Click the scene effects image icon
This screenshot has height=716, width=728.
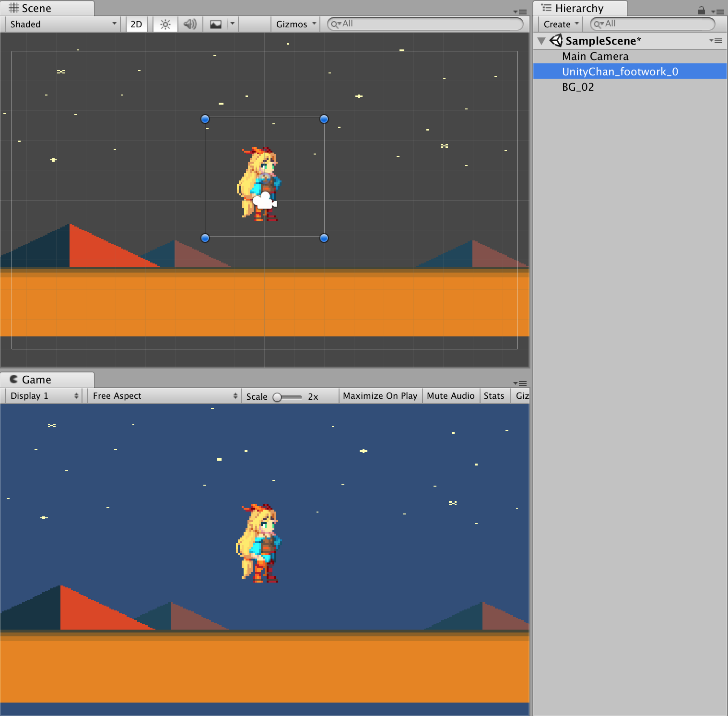(216, 24)
